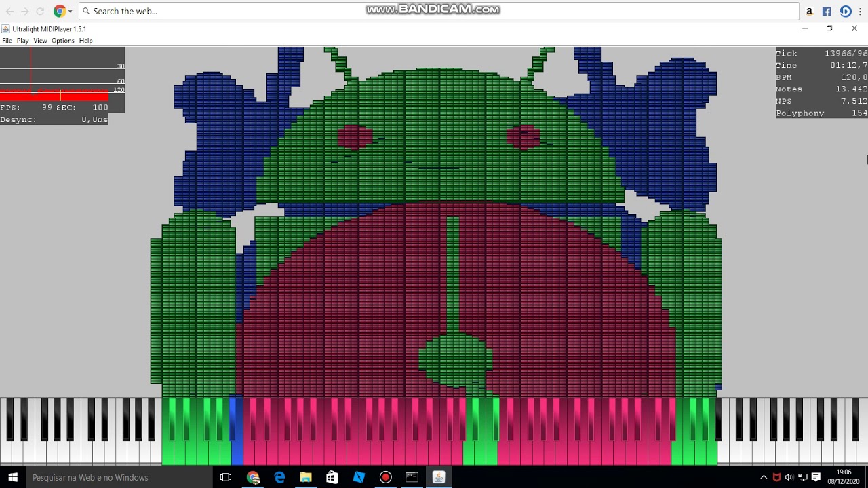Click the Chrome logo in search bar

point(60,12)
